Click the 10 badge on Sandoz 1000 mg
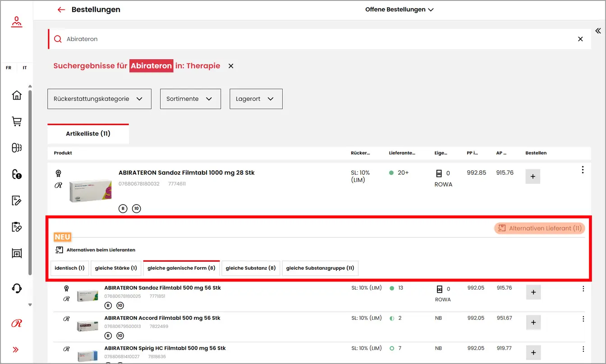The height and width of the screenshot is (364, 606). pos(136,209)
